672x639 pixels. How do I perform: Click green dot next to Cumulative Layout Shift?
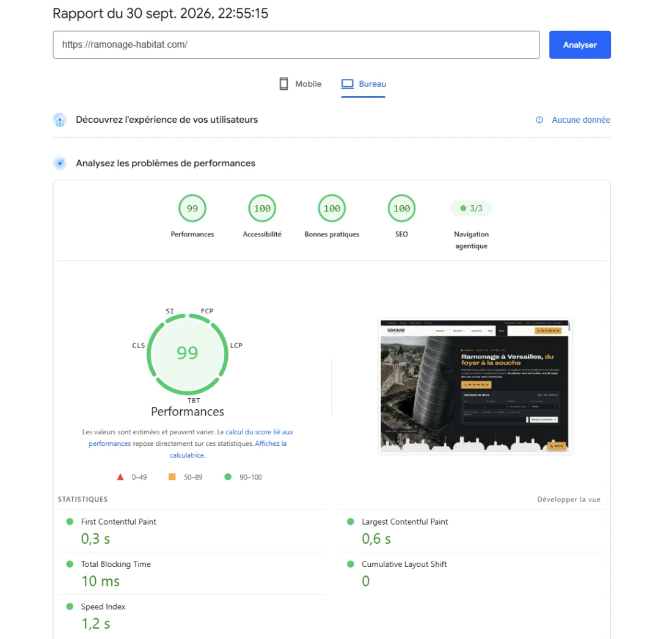click(351, 564)
